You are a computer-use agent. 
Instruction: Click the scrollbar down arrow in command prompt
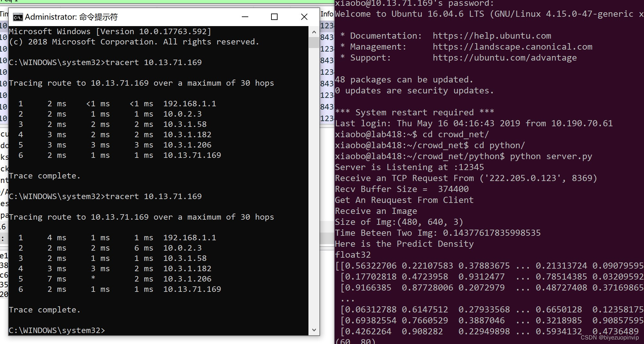click(314, 330)
